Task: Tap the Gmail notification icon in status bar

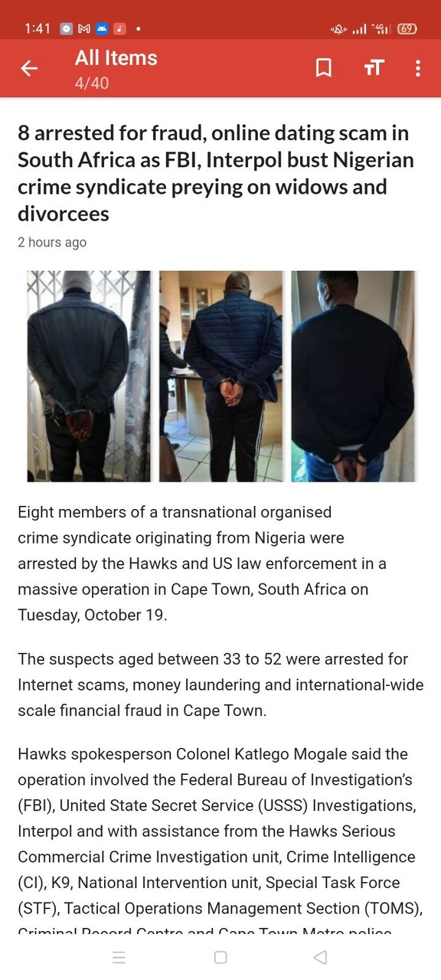Action: point(84,29)
